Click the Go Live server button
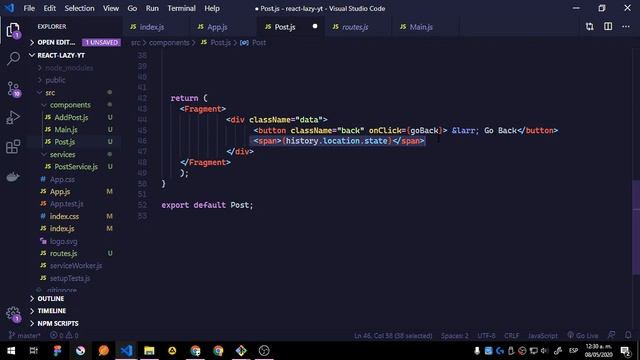 point(582,336)
